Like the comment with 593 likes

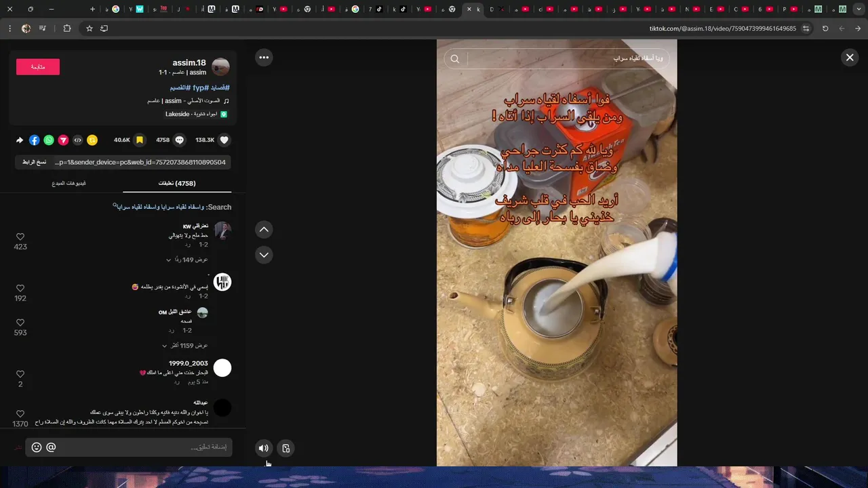point(20,323)
